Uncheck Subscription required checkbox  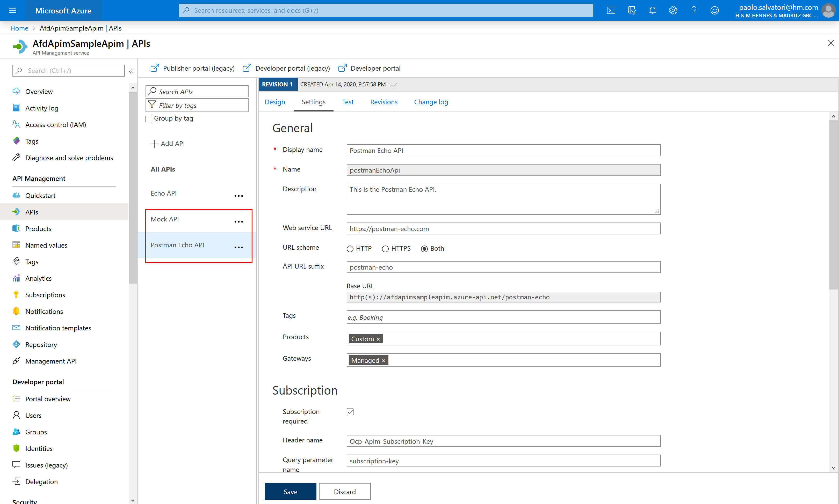pyautogui.click(x=350, y=412)
